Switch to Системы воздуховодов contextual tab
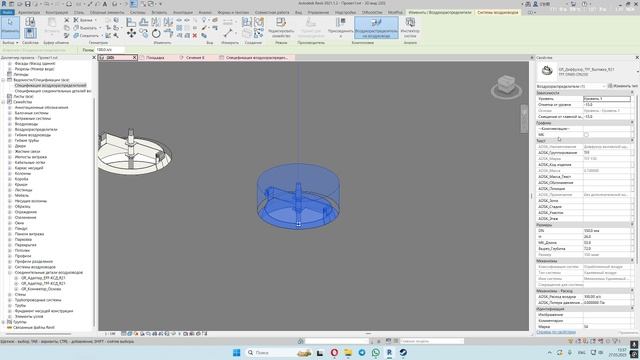Image resolution: width=640 pixels, height=360 pixels. (x=498, y=13)
